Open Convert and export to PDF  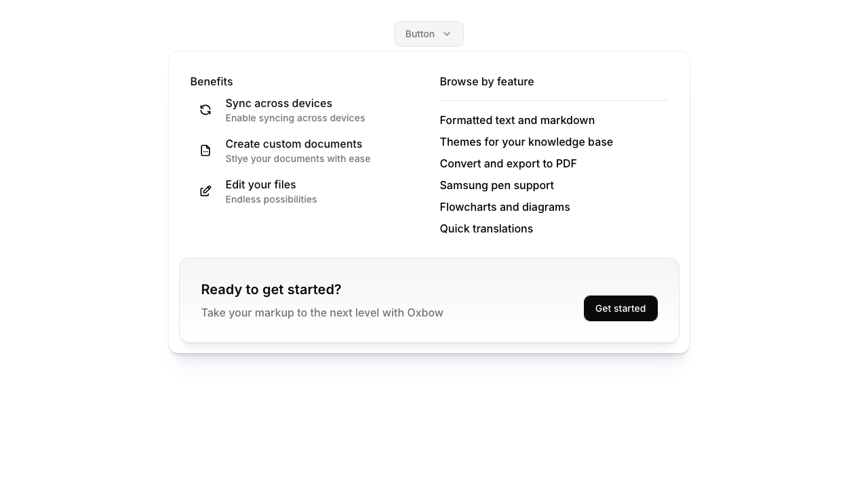tap(508, 164)
